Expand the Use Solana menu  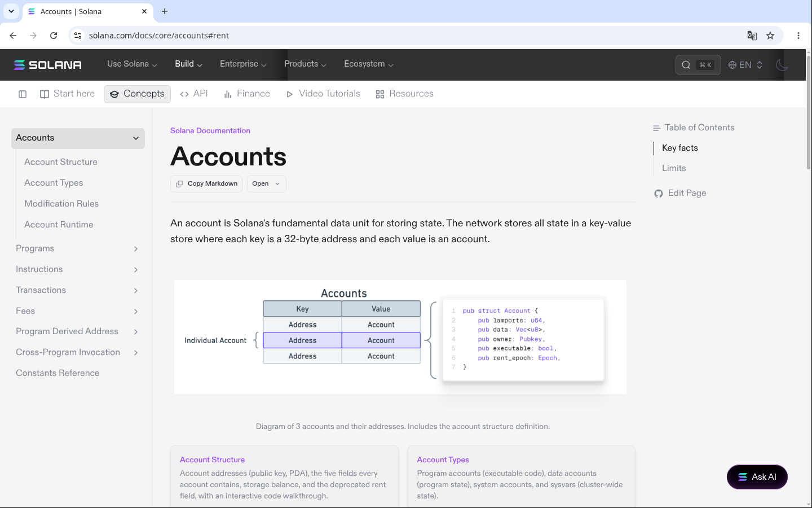click(132, 64)
